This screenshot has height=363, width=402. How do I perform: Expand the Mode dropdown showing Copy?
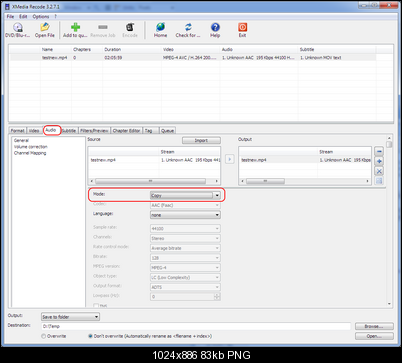click(x=185, y=195)
